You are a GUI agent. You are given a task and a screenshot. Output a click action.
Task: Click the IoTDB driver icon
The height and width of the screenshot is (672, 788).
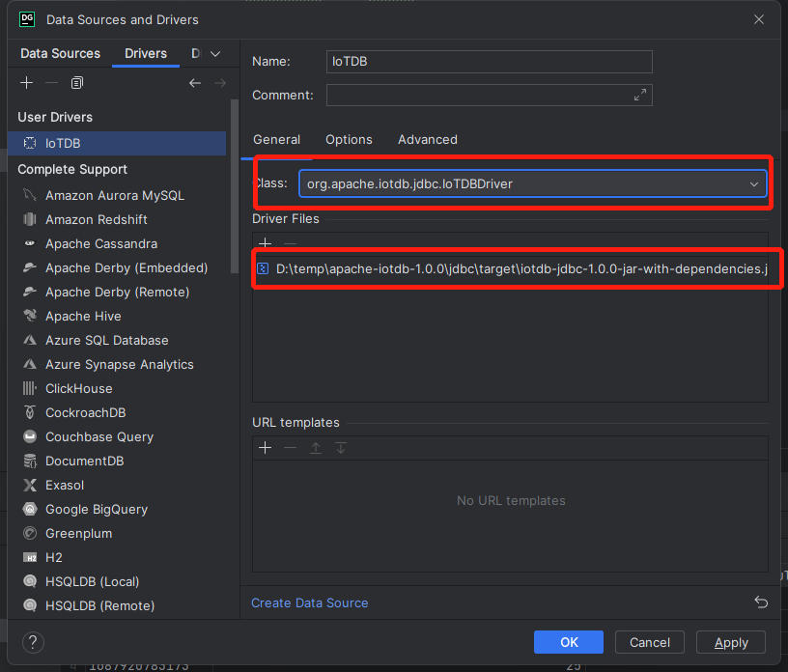coord(30,143)
